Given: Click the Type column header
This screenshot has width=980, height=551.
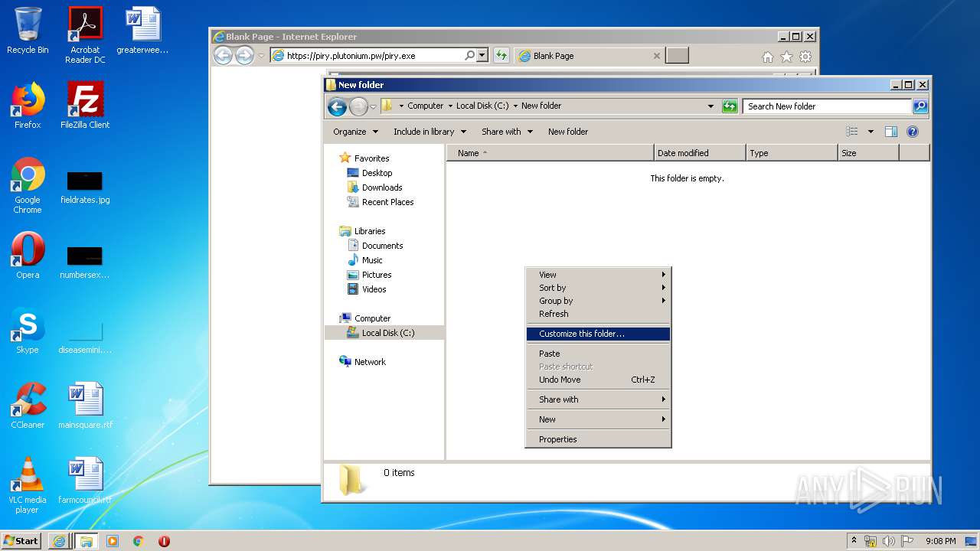Looking at the screenshot, I should [x=792, y=153].
